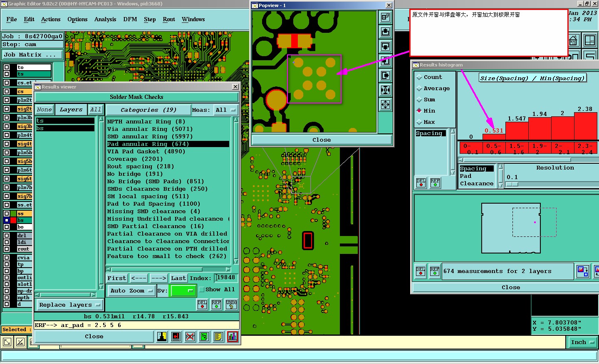Click histogram bar labeled 0.531
This screenshot has height=364, width=599.
point(494,137)
